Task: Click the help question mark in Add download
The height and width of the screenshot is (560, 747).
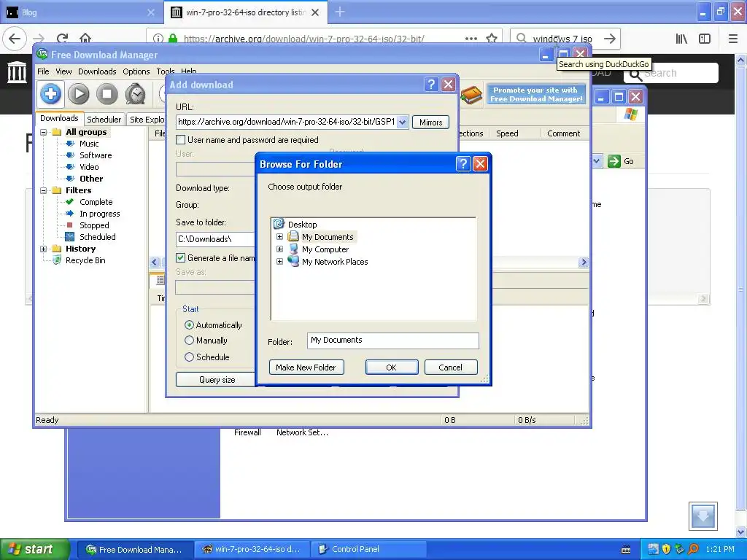Action: coord(431,85)
